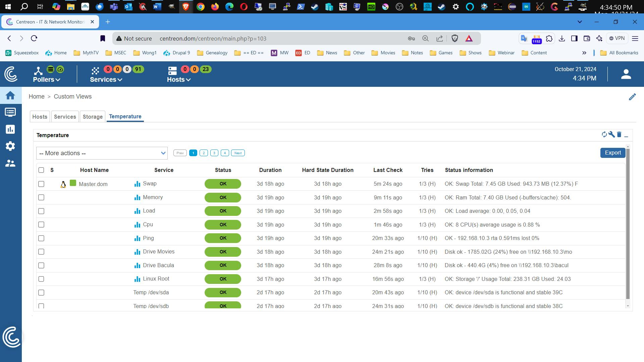Image resolution: width=644 pixels, height=362 pixels.
Task: Open the user profile icon
Action: (626, 74)
